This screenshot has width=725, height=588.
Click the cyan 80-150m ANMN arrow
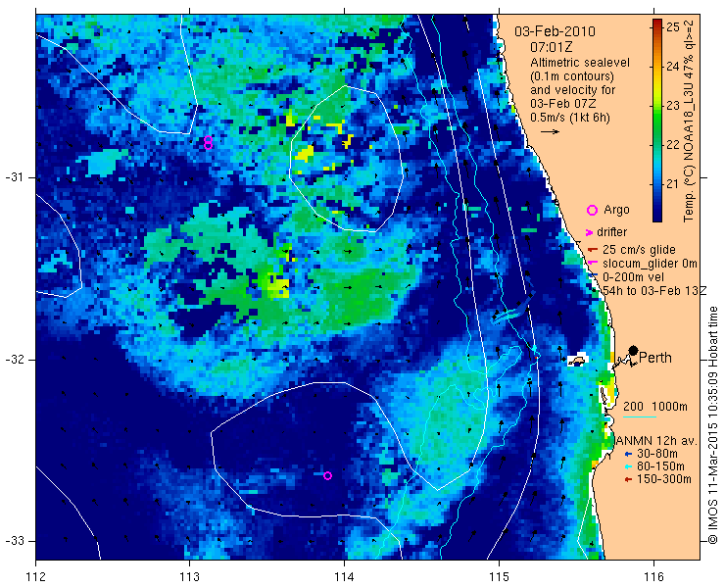[628, 466]
